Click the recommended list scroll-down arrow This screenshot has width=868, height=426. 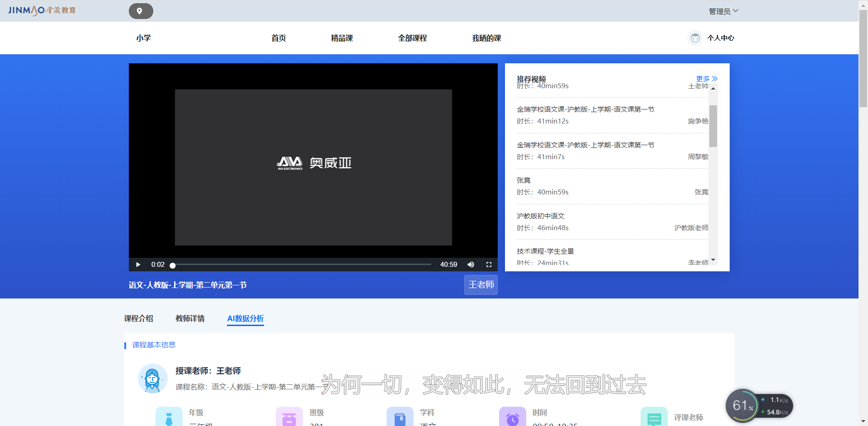click(713, 260)
